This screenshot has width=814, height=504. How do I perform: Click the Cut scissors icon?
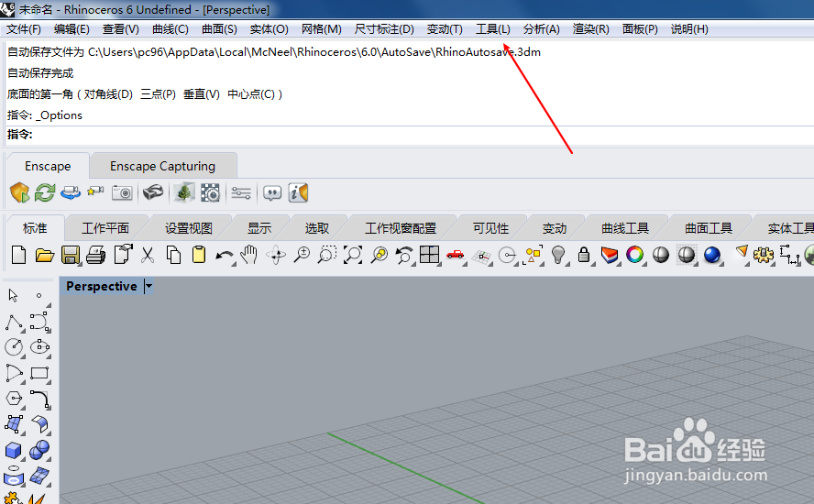(148, 255)
